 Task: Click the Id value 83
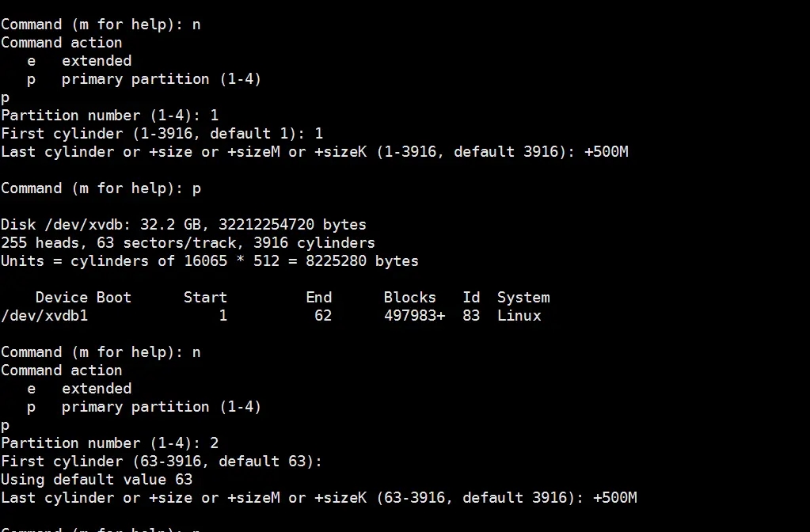(471, 316)
